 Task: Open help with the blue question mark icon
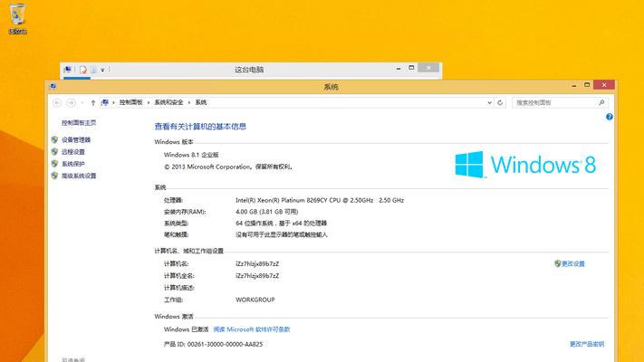click(609, 117)
